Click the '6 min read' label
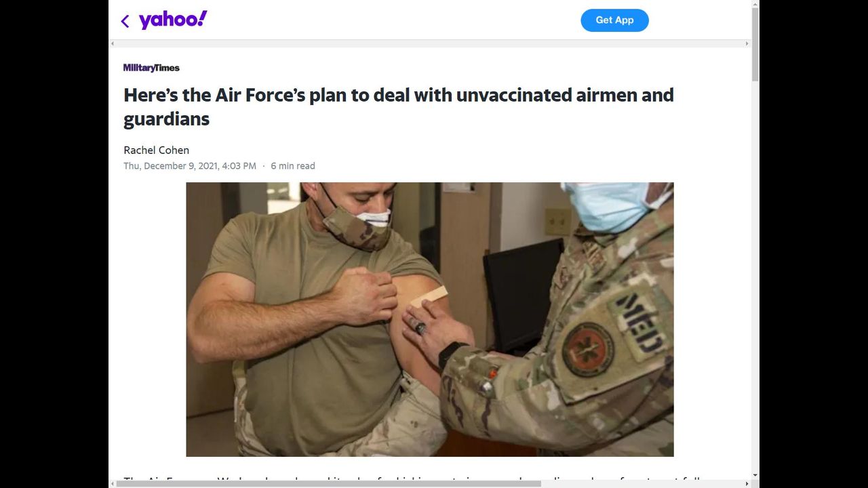Image resolution: width=868 pixels, height=488 pixels. (x=293, y=166)
